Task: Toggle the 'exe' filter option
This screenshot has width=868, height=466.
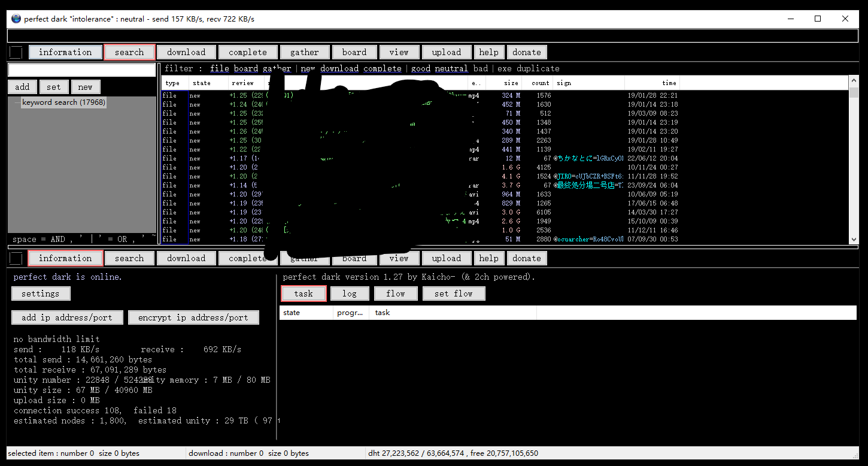Action: (x=505, y=68)
